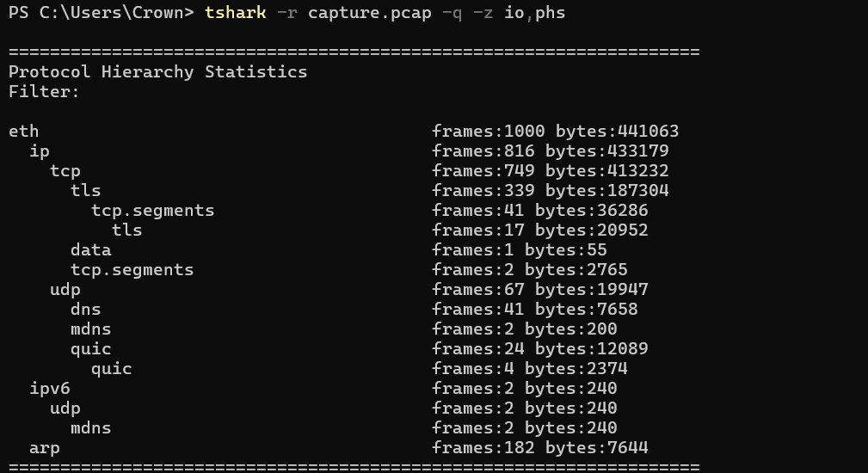Click the -r flag in the command

pos(286,13)
